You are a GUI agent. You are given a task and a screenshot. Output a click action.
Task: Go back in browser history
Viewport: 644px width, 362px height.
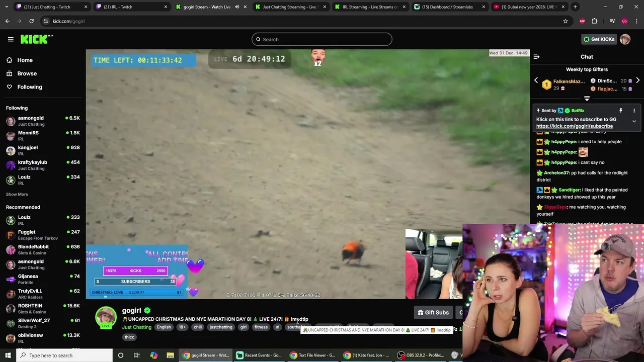pyautogui.click(x=7, y=21)
